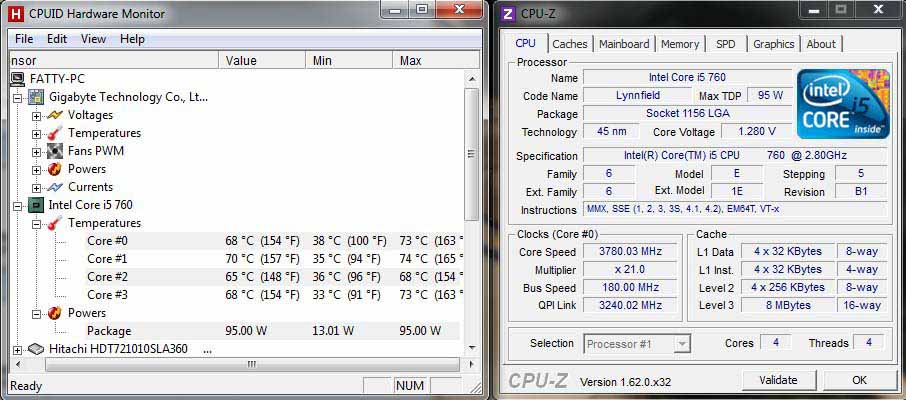906x400 pixels.
Task: Click the Intel Core i5 inside logo
Action: click(843, 104)
